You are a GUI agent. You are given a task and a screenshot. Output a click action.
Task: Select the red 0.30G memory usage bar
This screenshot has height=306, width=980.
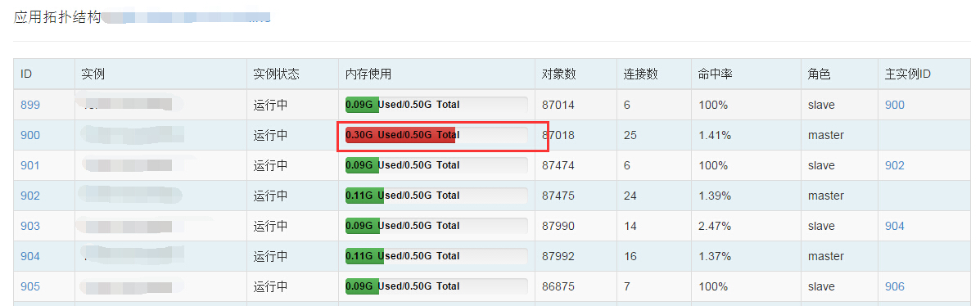436,135
